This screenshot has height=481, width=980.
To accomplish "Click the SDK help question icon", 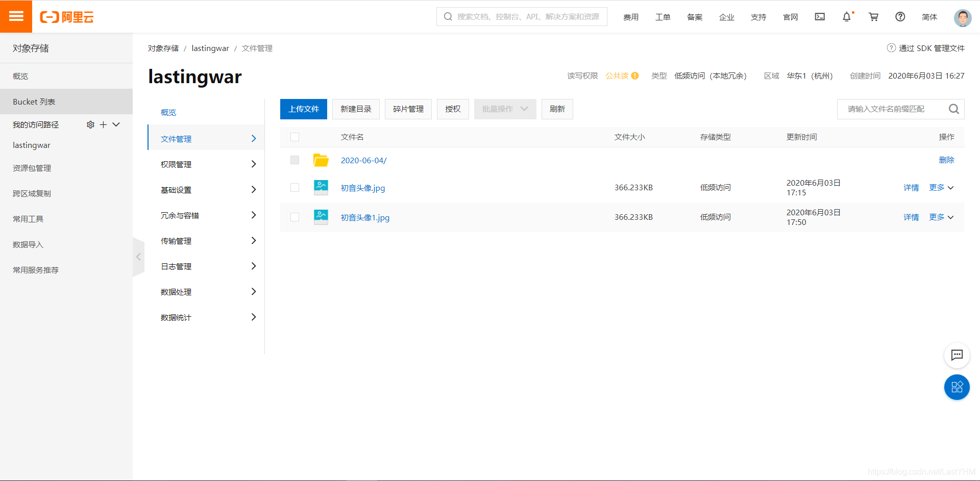I will [x=891, y=48].
